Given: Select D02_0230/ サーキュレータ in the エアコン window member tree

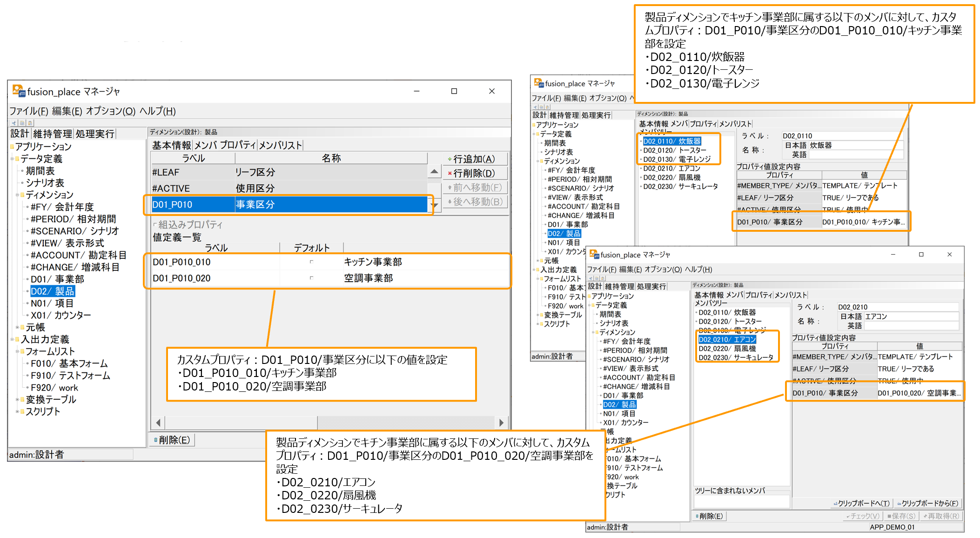Looking at the screenshot, I should tap(736, 357).
